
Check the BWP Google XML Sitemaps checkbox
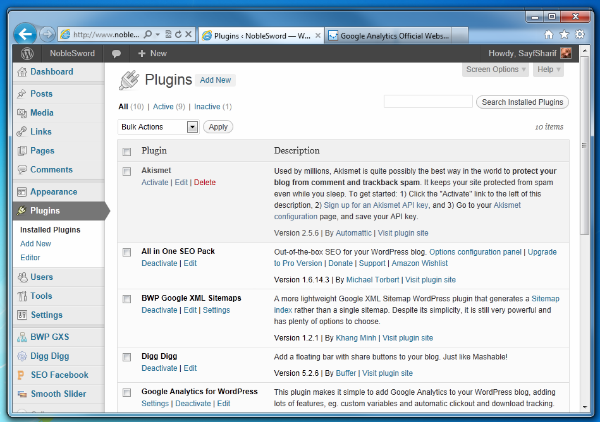[x=127, y=299]
